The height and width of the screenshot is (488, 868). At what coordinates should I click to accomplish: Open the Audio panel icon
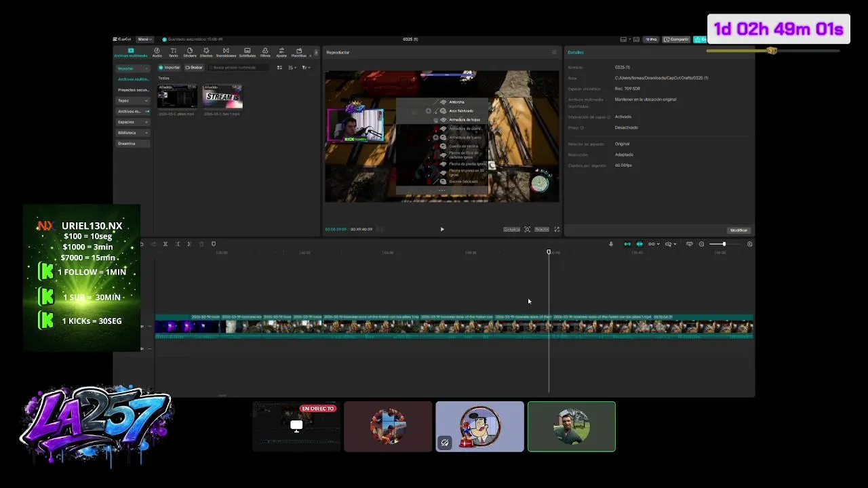point(157,52)
